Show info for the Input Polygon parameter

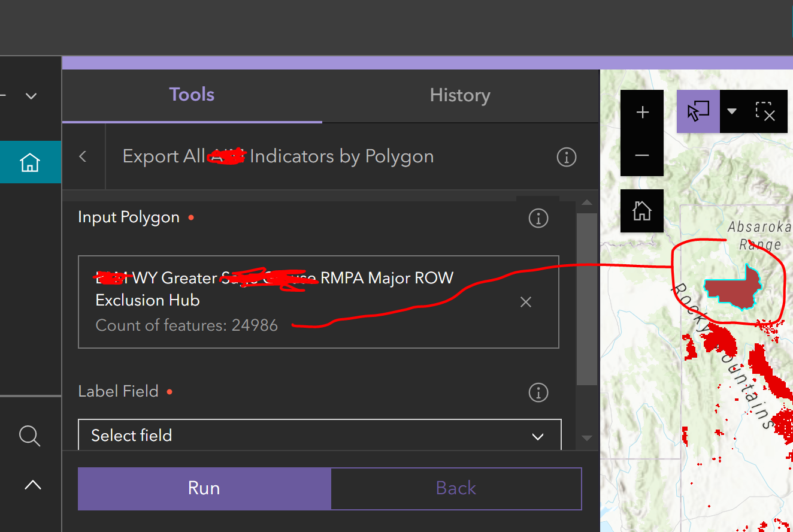(x=538, y=218)
